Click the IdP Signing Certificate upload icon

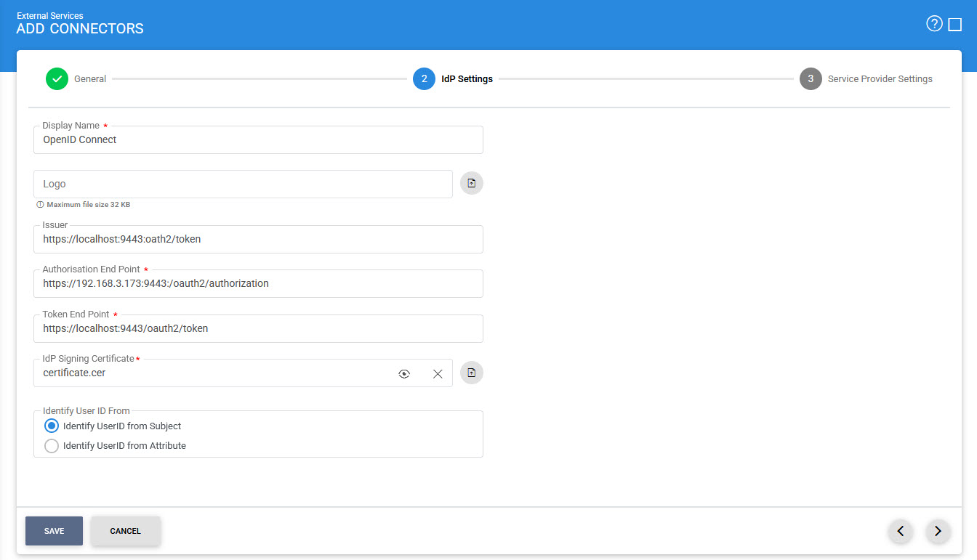(472, 373)
